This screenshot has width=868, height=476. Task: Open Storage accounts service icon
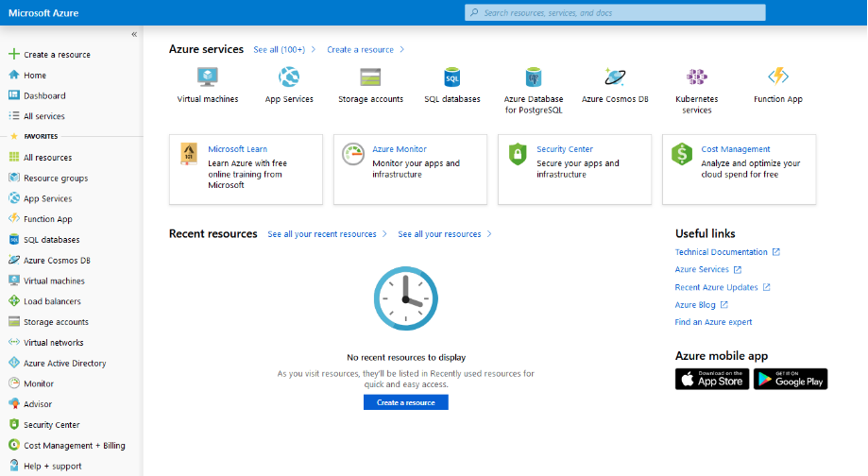pos(370,76)
